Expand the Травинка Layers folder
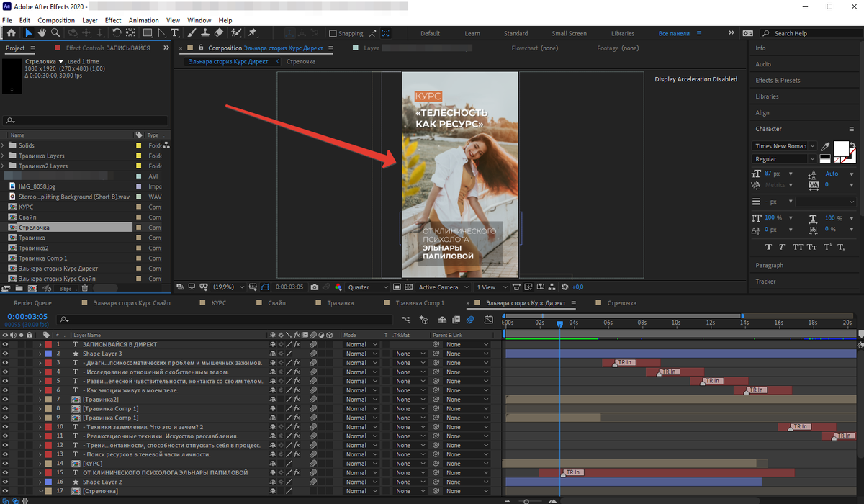The height and width of the screenshot is (504, 864). click(3, 156)
